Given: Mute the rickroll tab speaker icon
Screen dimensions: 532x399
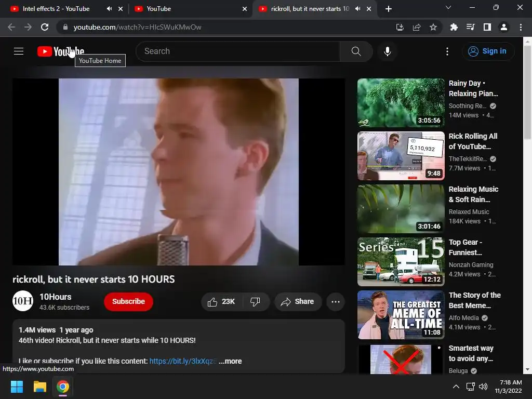Looking at the screenshot, I should (357, 9).
